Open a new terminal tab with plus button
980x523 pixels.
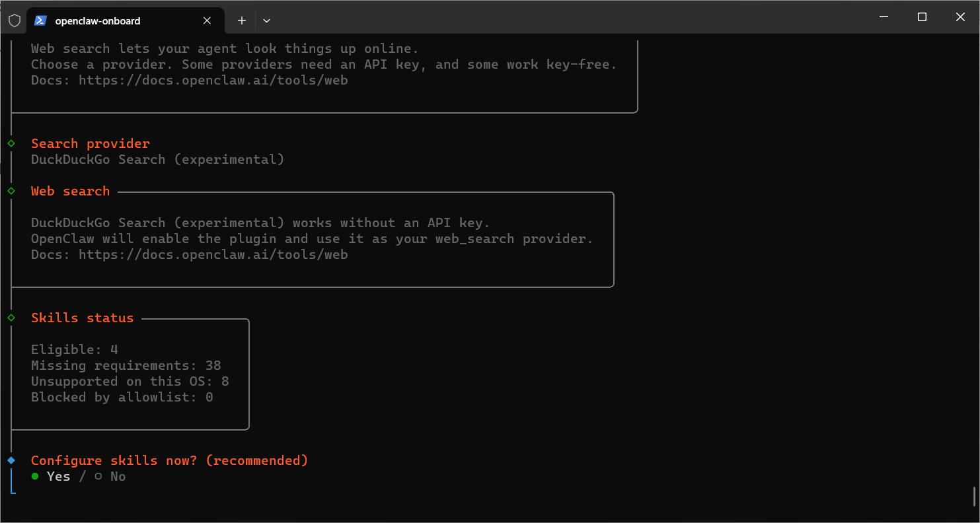tap(242, 20)
